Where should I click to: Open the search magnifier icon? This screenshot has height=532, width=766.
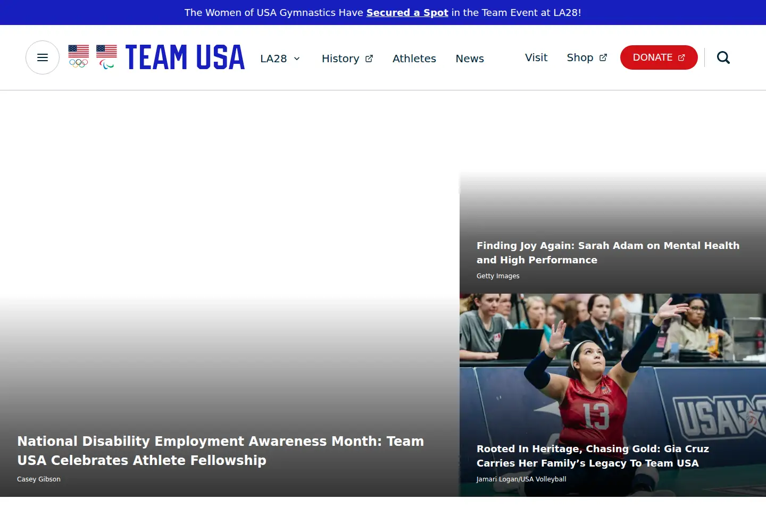pos(723,57)
